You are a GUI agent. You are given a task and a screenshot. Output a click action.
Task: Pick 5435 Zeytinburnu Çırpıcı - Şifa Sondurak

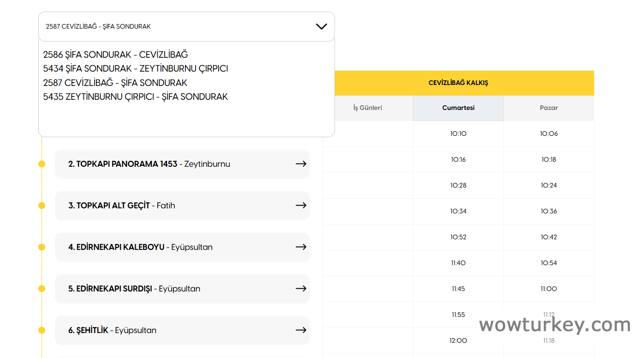tap(135, 97)
